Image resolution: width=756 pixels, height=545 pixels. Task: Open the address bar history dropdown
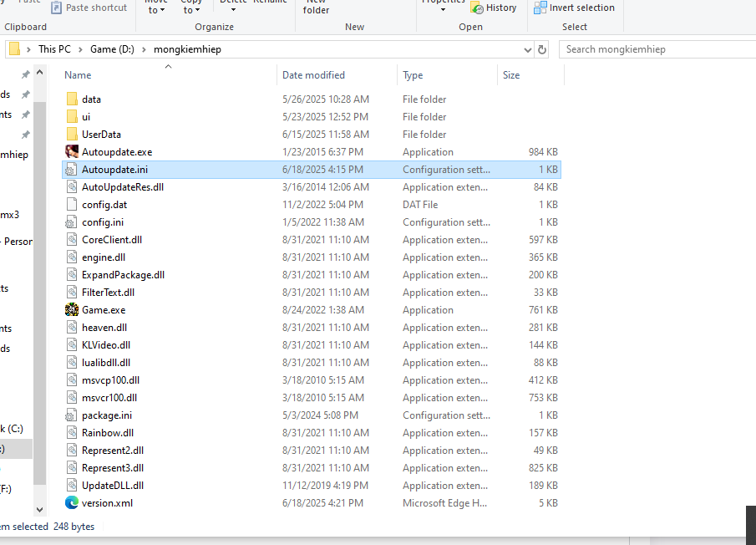(529, 49)
